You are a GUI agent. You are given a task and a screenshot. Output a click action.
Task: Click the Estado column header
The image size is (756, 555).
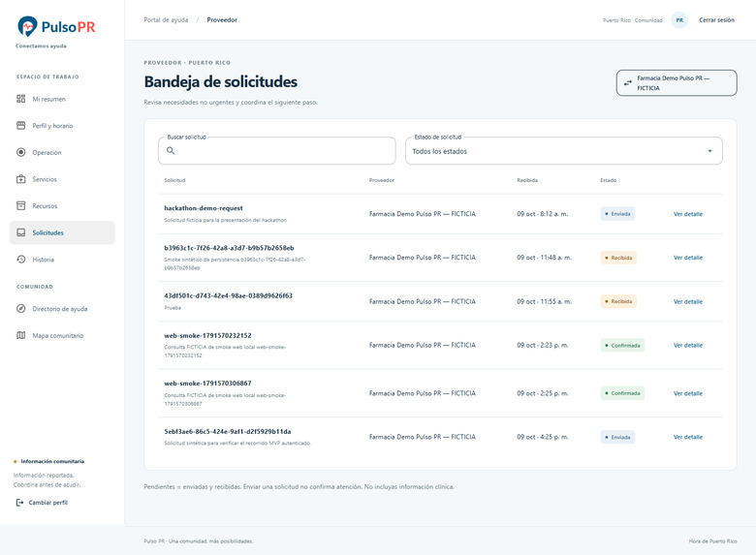coord(608,180)
